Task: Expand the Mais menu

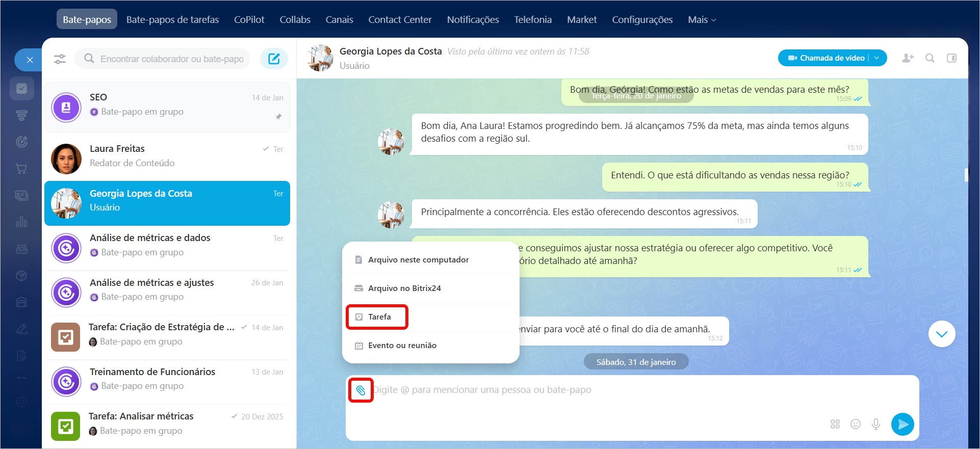Action: coord(702,20)
